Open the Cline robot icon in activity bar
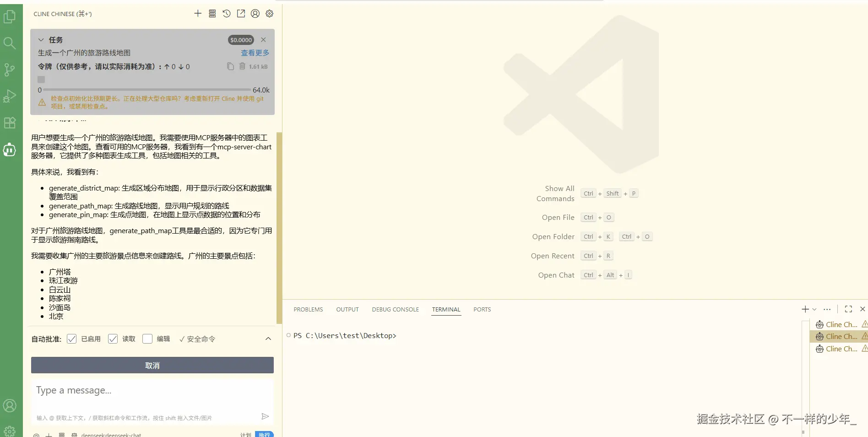Viewport: 868px width, 437px height. coord(10,150)
